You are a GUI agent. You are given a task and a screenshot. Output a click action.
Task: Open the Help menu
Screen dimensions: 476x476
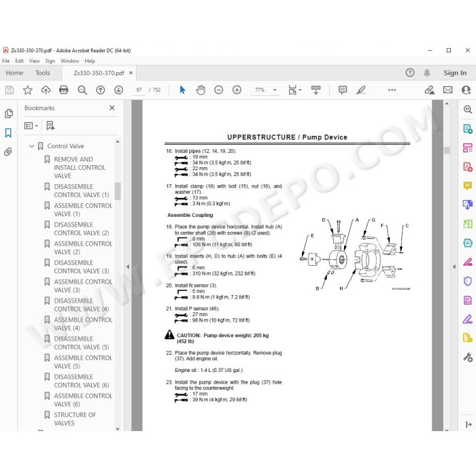click(x=90, y=61)
